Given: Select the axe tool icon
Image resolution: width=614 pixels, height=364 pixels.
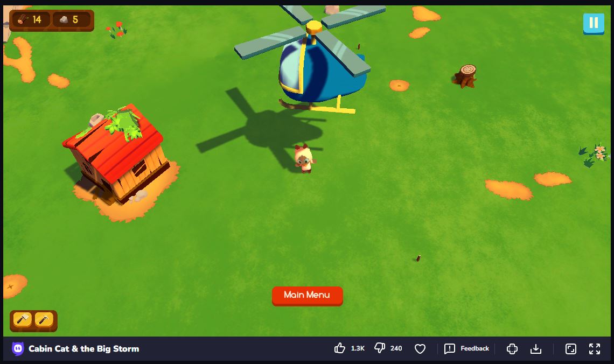Looking at the screenshot, I should tap(22, 320).
